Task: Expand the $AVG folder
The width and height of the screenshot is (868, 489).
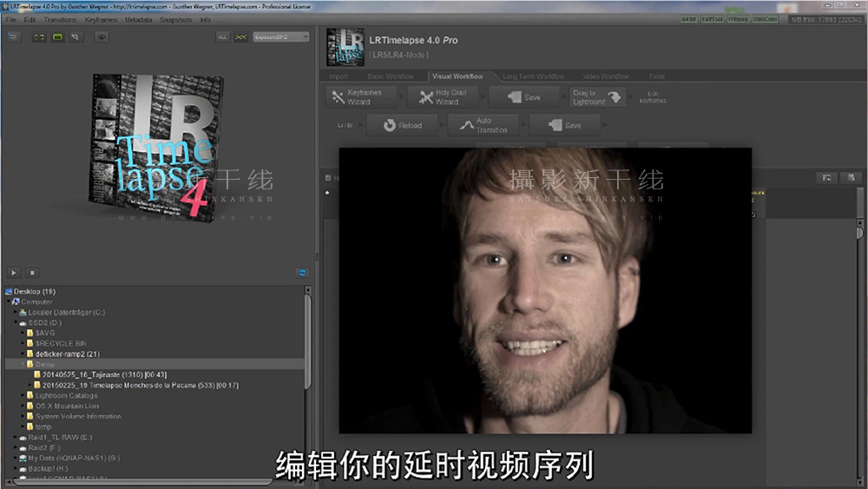Action: click(x=23, y=333)
